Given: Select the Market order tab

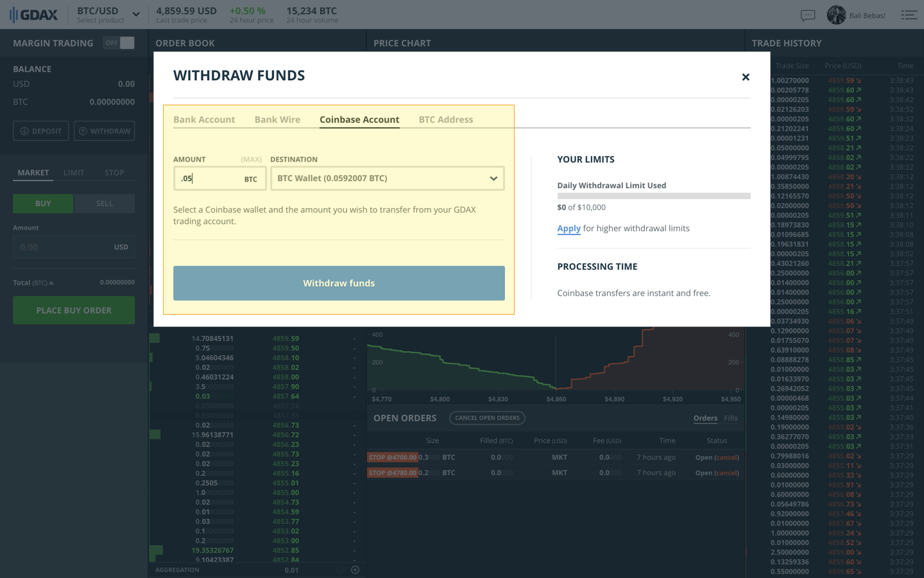Looking at the screenshot, I should (33, 173).
